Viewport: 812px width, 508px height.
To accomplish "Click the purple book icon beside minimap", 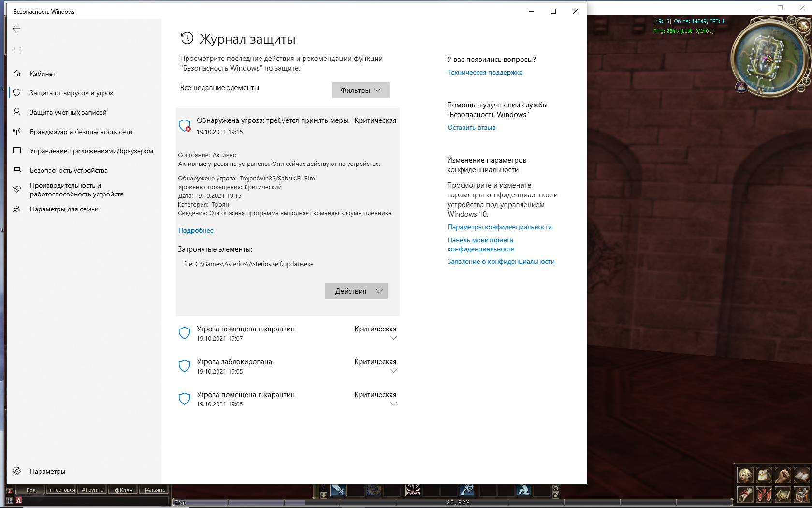I will point(741,87).
